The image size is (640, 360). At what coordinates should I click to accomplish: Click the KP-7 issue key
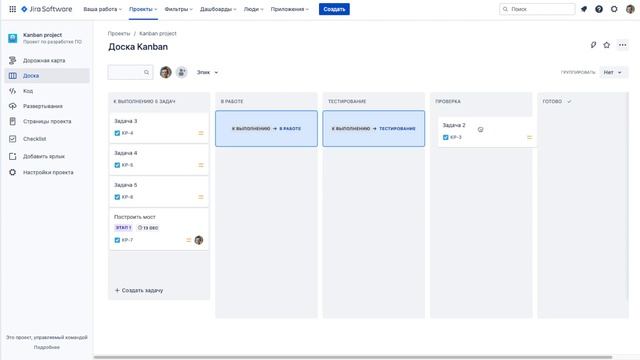click(127, 240)
